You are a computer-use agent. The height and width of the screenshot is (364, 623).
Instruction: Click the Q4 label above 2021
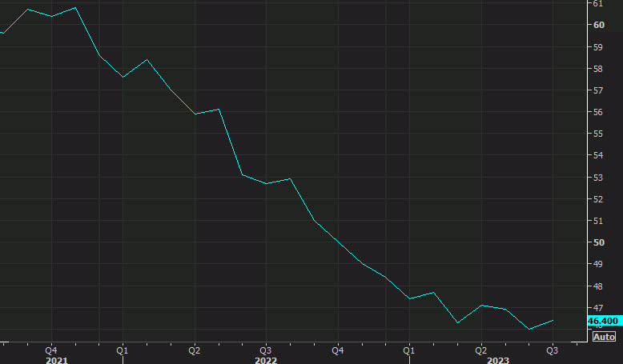pos(51,351)
